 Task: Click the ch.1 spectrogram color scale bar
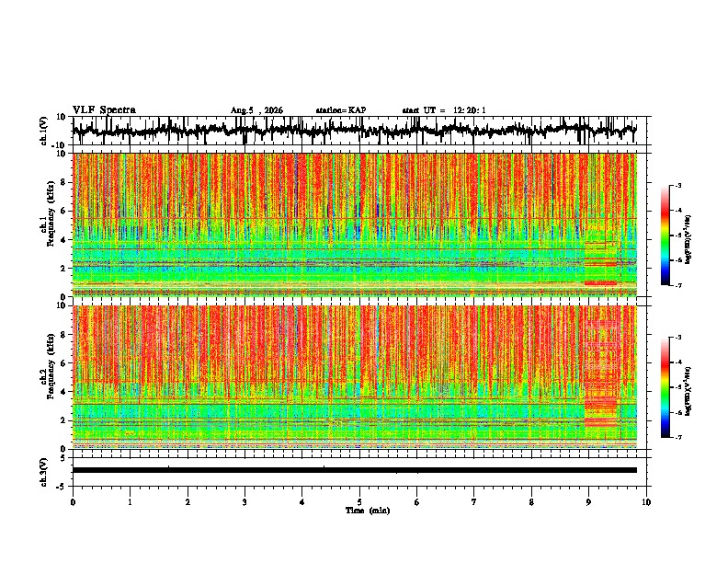point(665,236)
